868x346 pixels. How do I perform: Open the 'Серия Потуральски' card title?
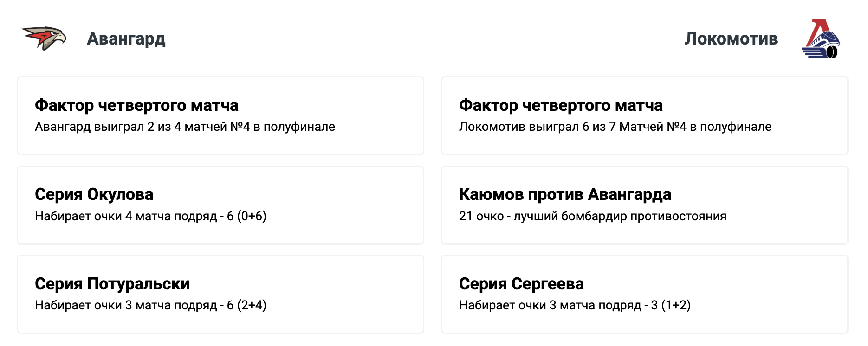(x=112, y=283)
